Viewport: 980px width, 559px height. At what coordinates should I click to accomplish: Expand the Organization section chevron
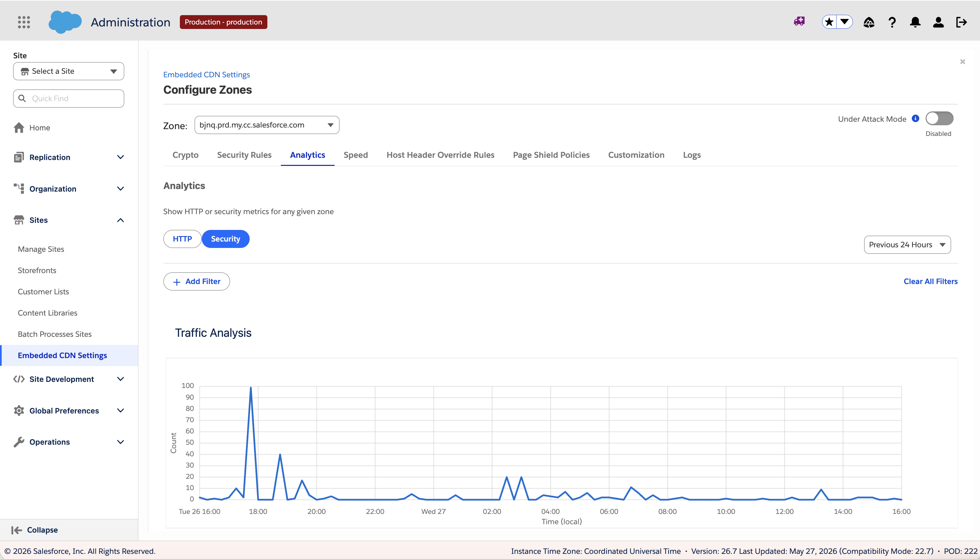(120, 188)
